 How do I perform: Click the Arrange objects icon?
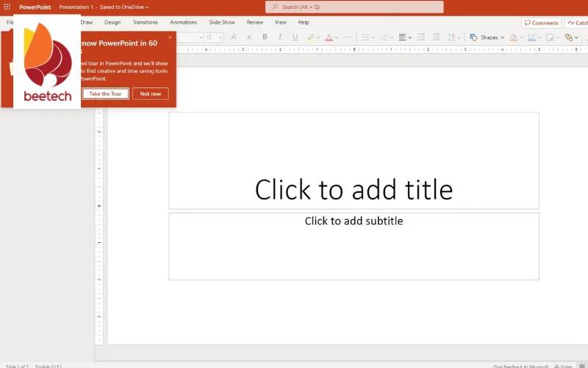[x=568, y=38]
